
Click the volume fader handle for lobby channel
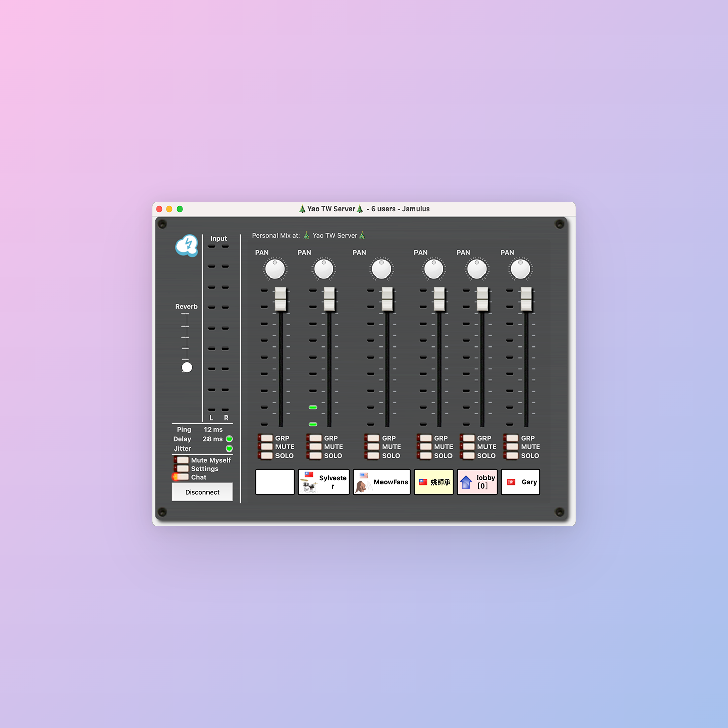[x=482, y=299]
